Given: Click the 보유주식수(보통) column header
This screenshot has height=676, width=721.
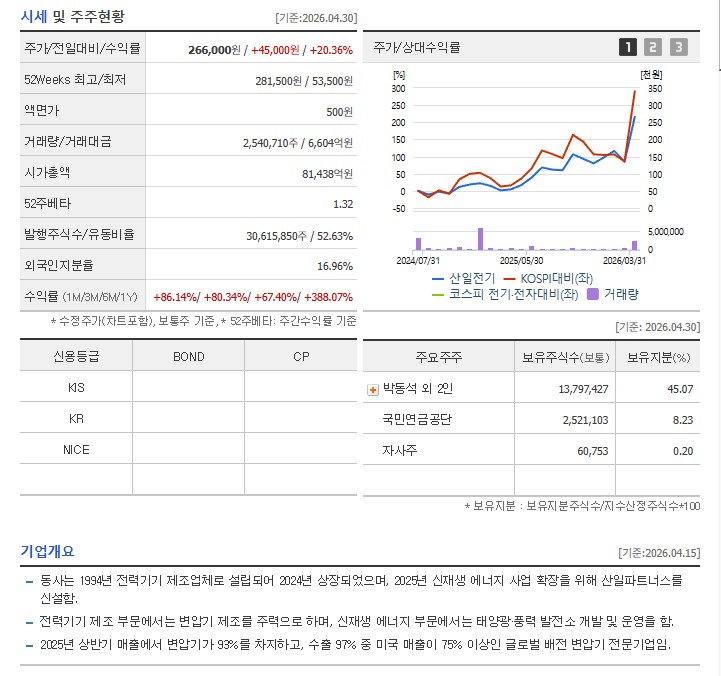Looking at the screenshot, I should coord(565,357).
